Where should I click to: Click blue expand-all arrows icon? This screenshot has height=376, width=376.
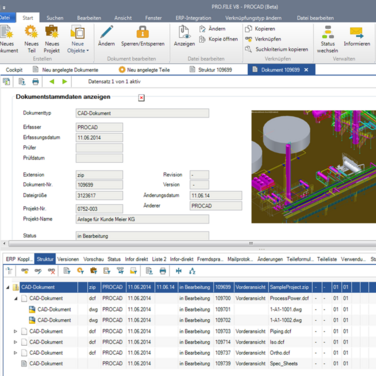tap(179, 271)
